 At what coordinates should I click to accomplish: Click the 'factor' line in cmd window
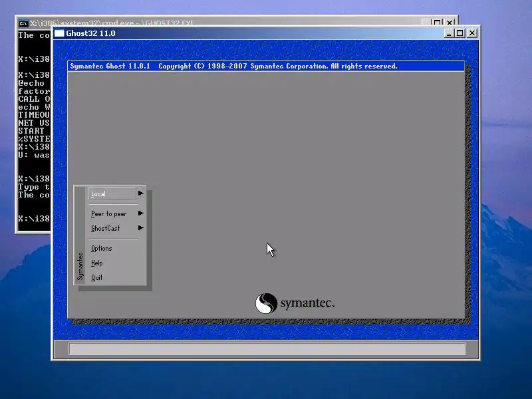click(x=34, y=91)
